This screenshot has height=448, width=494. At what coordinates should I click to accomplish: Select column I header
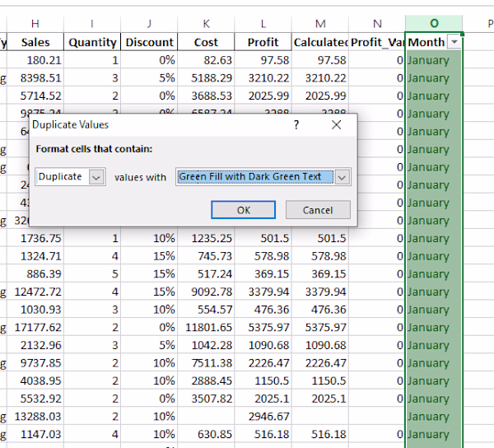(92, 24)
